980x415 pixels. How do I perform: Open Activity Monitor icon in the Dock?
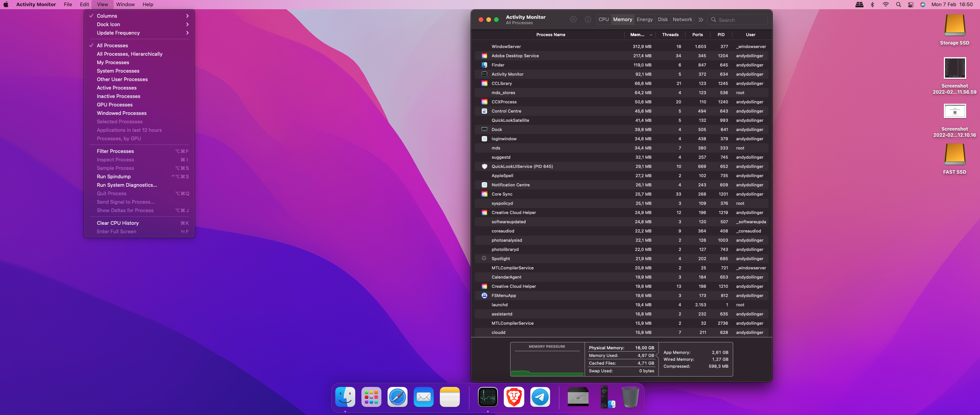[488, 397]
